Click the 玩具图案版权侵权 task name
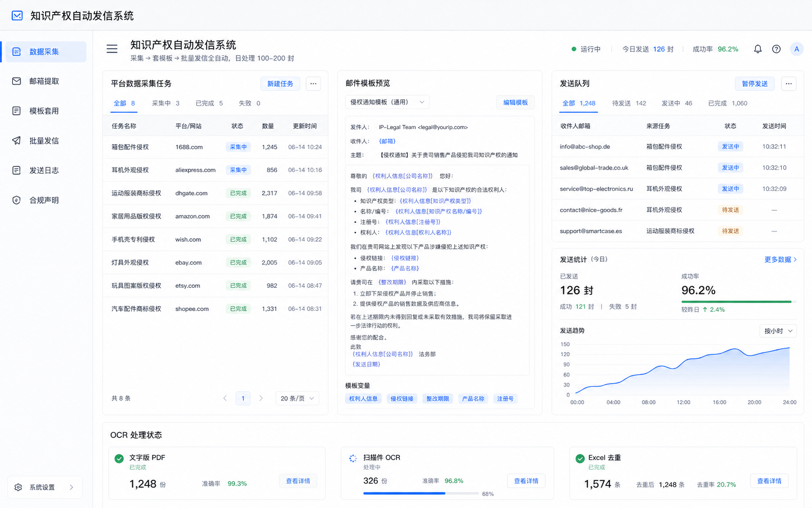Viewport: 812px width, 508px height. 136,285
